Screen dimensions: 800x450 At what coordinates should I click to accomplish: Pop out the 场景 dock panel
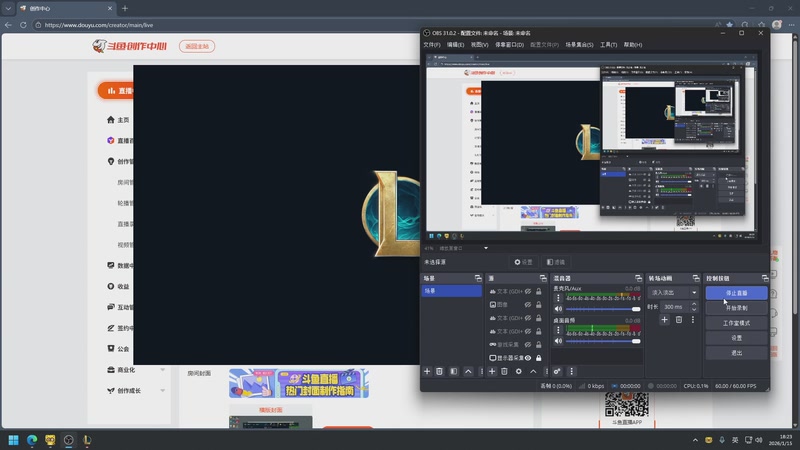[478, 278]
